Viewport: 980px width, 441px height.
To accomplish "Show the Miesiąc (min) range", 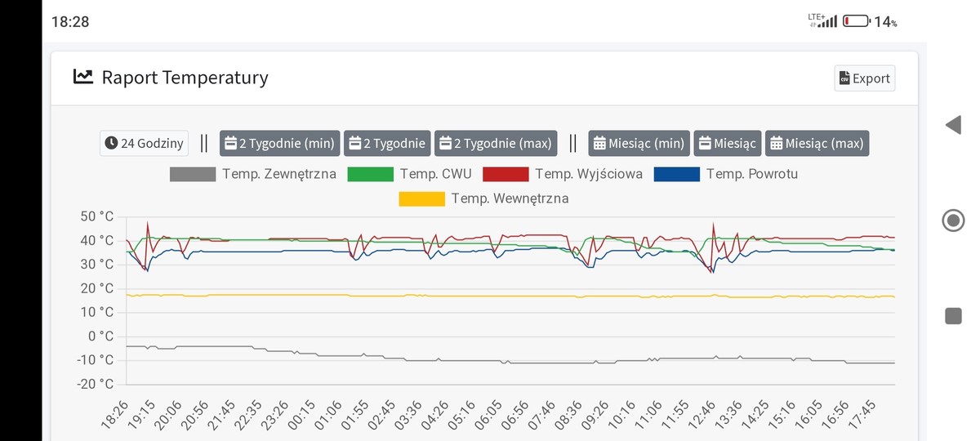I will coord(639,143).
